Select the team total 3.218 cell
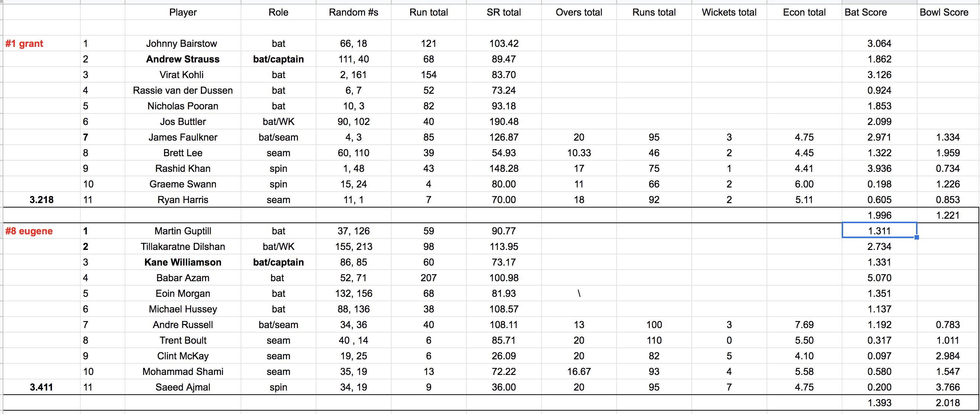The width and height of the screenshot is (980, 414). [x=41, y=200]
